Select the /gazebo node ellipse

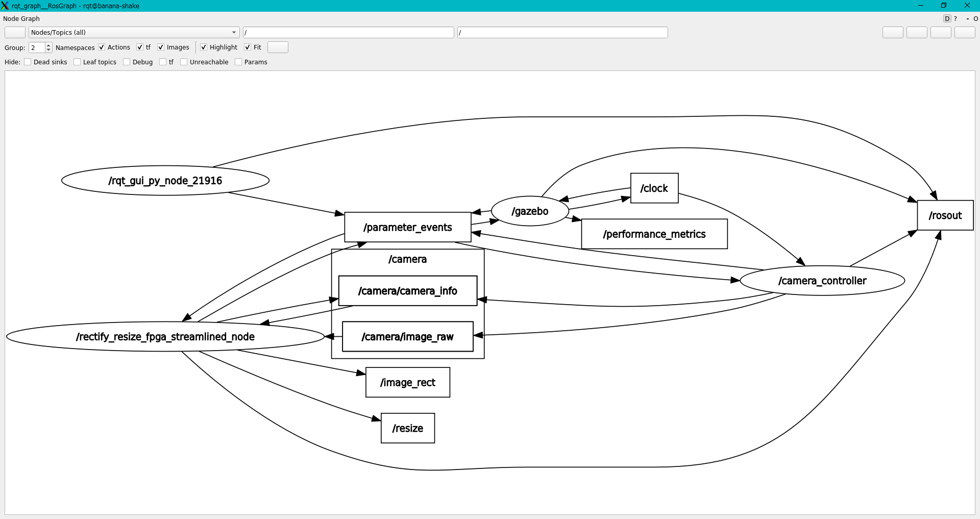coord(530,211)
